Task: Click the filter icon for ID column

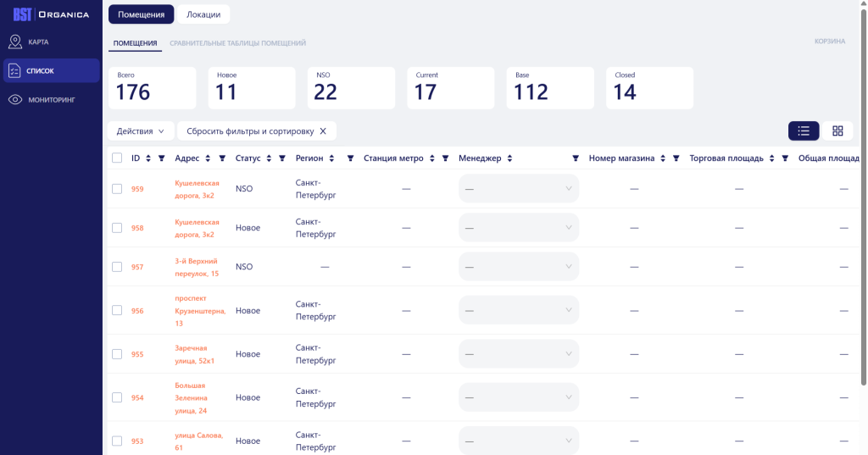Action: coord(161,158)
